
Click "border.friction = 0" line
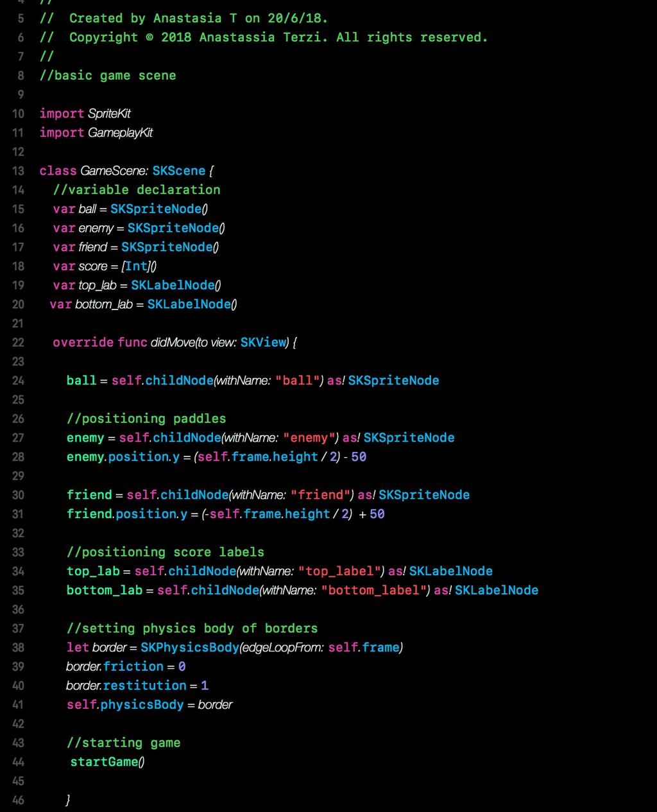pos(126,666)
